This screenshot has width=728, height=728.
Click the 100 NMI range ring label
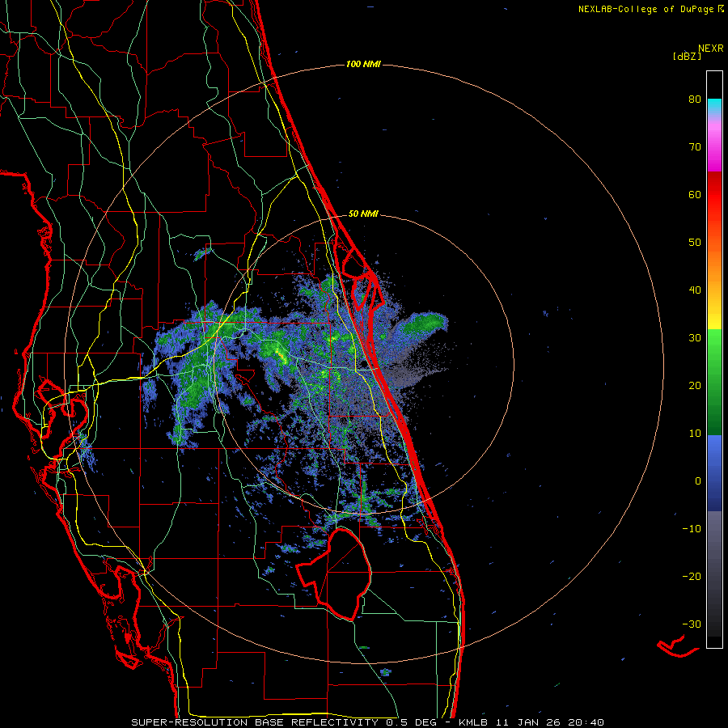point(363,64)
